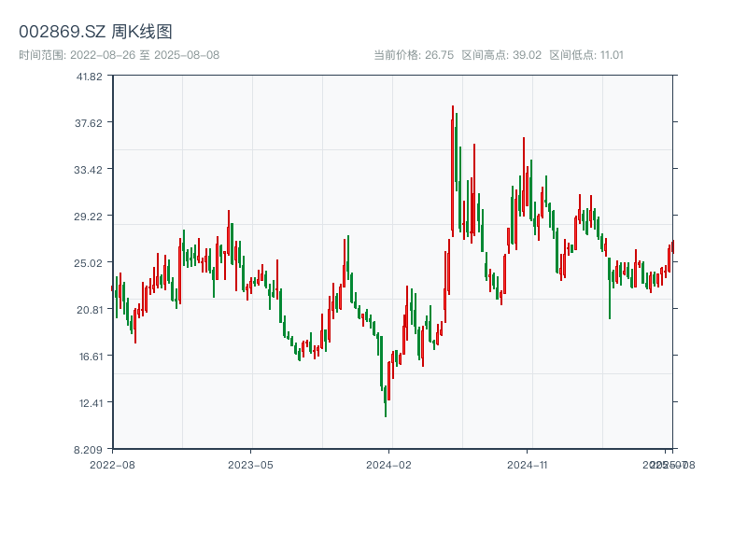The image size is (747, 560).
Task: Click the 12.41 price axis label
Action: click(90, 403)
